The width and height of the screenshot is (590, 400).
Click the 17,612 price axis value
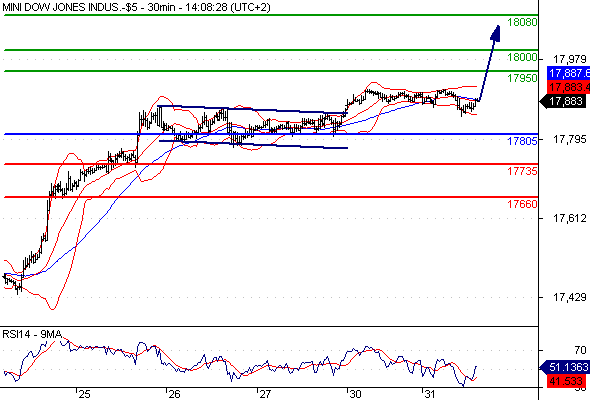(570, 218)
